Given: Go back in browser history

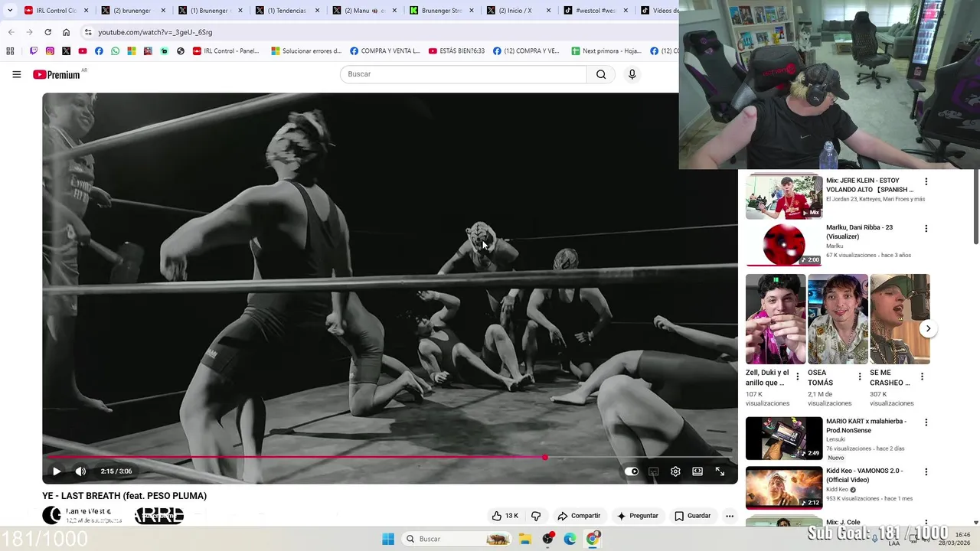Looking at the screenshot, I should pos(11,32).
